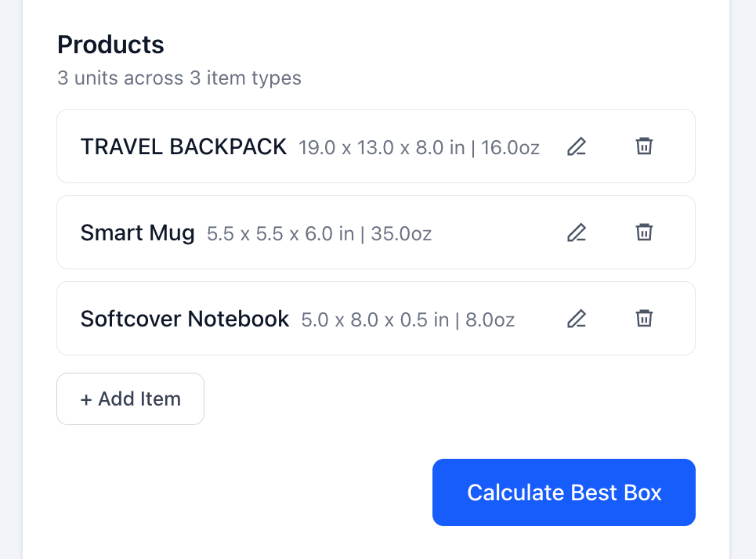Click the plus symbol on Add Item
This screenshot has width=756, height=559.
[86, 399]
